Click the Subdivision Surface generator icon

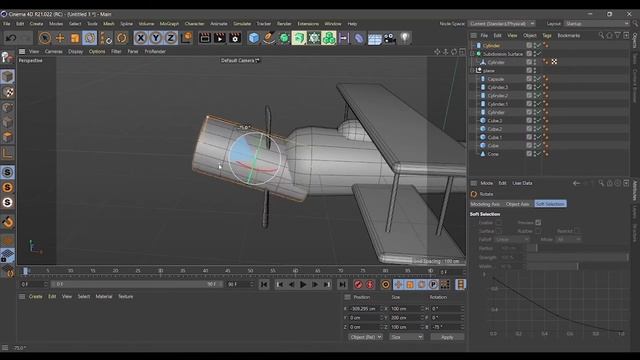(284, 38)
